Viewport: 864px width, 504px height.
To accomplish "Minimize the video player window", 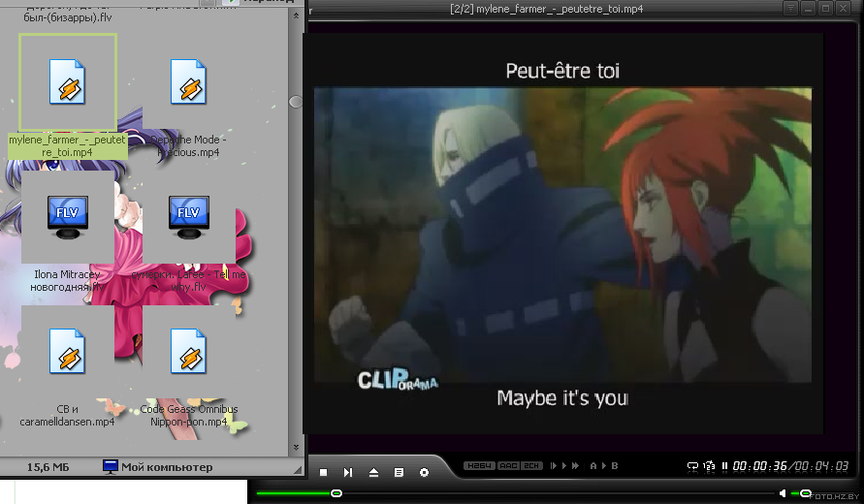I will pos(809,9).
